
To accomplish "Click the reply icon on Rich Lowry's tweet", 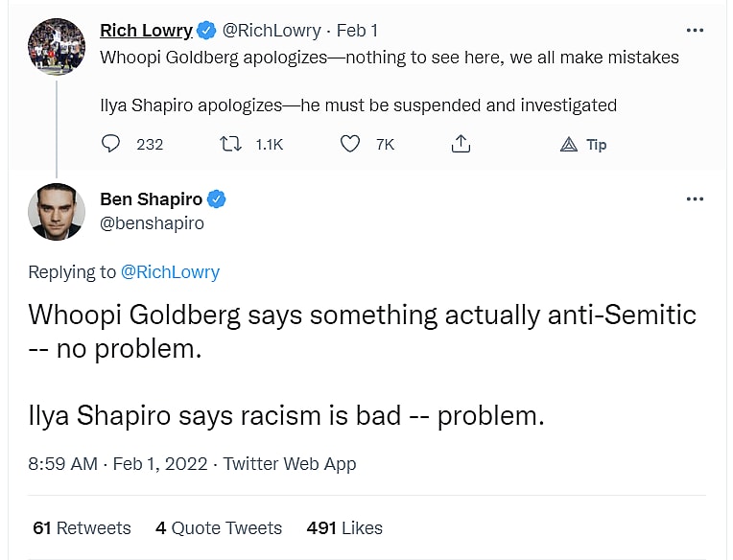I will [x=111, y=144].
